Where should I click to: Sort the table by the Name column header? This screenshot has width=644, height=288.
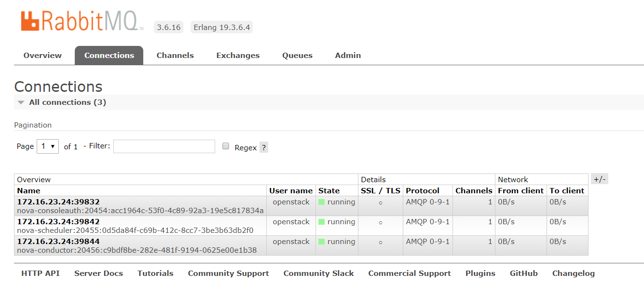pos(28,190)
